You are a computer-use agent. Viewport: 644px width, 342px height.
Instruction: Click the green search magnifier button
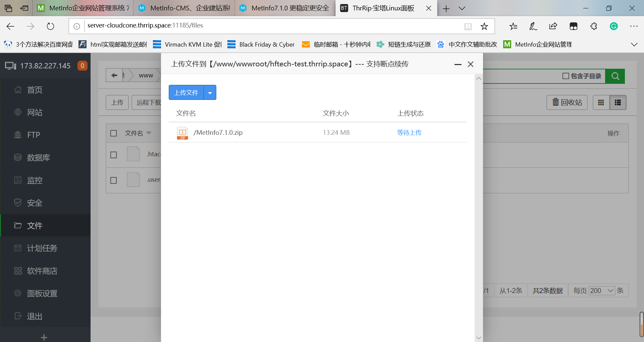(615, 76)
